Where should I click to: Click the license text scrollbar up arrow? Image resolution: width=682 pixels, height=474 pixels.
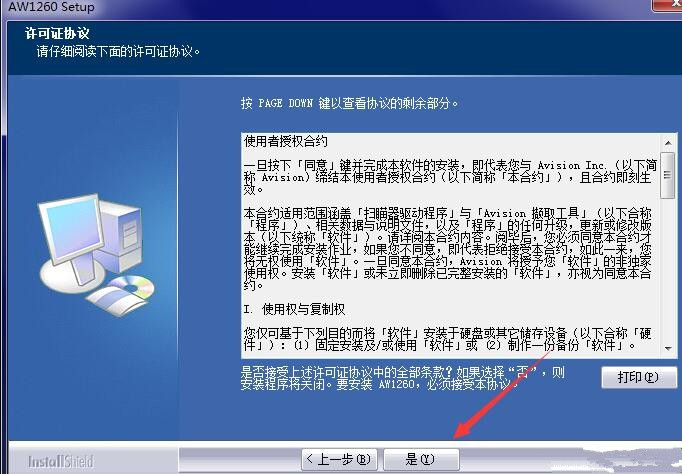point(668,143)
